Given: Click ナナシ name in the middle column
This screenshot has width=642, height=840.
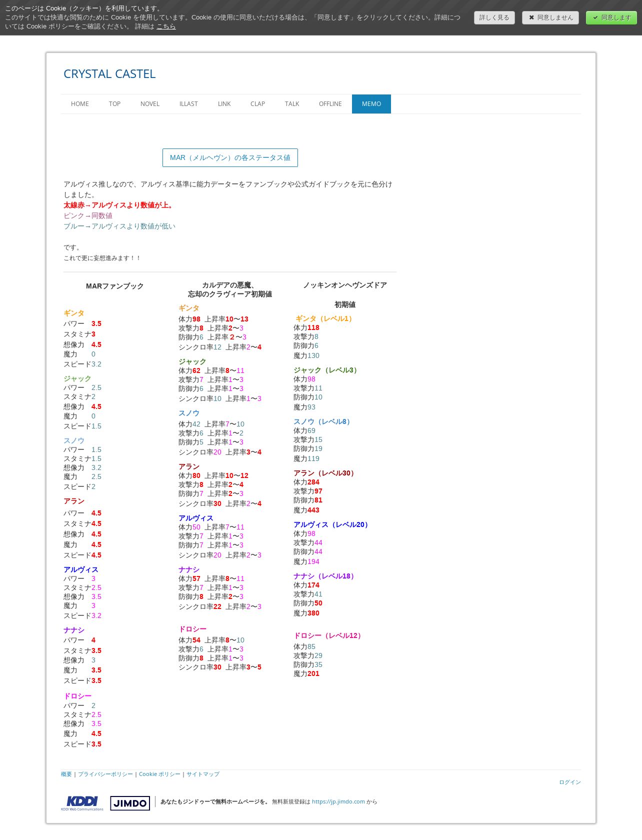Looking at the screenshot, I should [189, 569].
